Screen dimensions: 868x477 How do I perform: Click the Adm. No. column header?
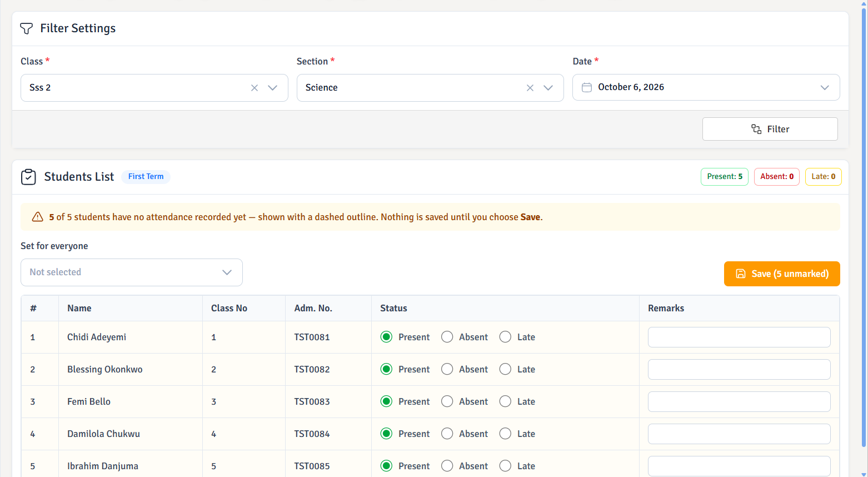pyautogui.click(x=313, y=308)
